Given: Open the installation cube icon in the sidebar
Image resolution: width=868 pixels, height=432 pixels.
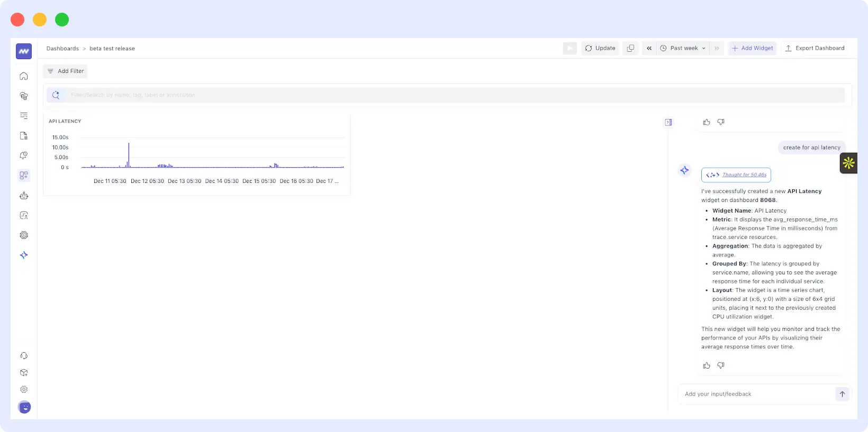Looking at the screenshot, I should (24, 373).
